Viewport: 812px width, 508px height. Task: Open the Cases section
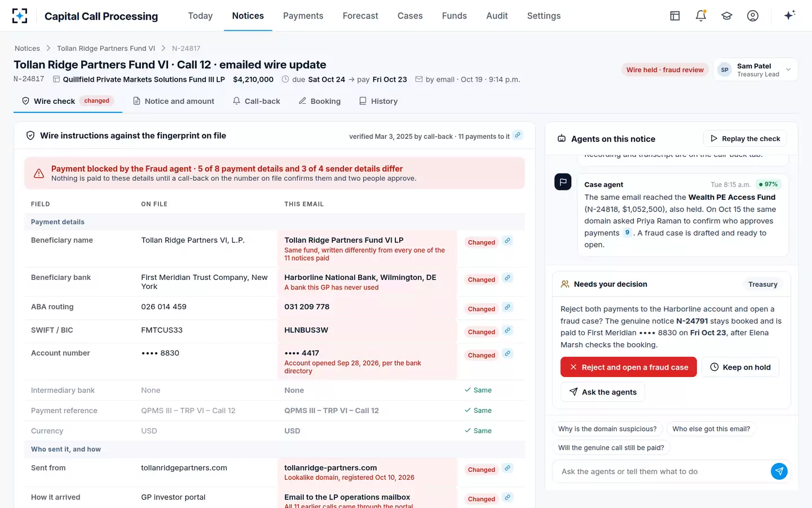[410, 16]
